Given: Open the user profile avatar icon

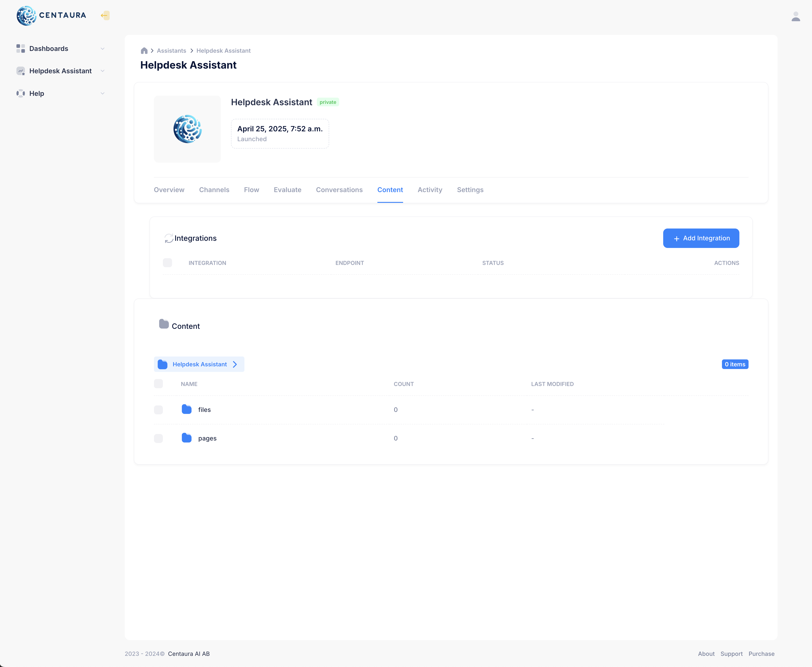Looking at the screenshot, I should (795, 16).
